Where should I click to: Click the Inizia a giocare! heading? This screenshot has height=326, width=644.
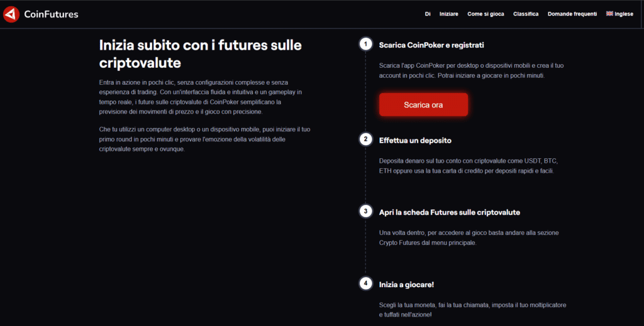pos(406,285)
